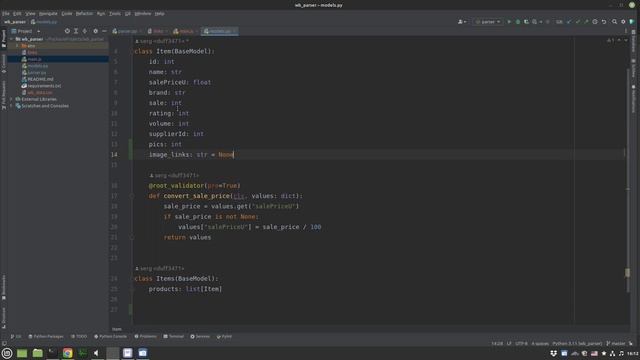The width and height of the screenshot is (640, 360).
Task: Open the Window menu
Action: pos(143,13)
